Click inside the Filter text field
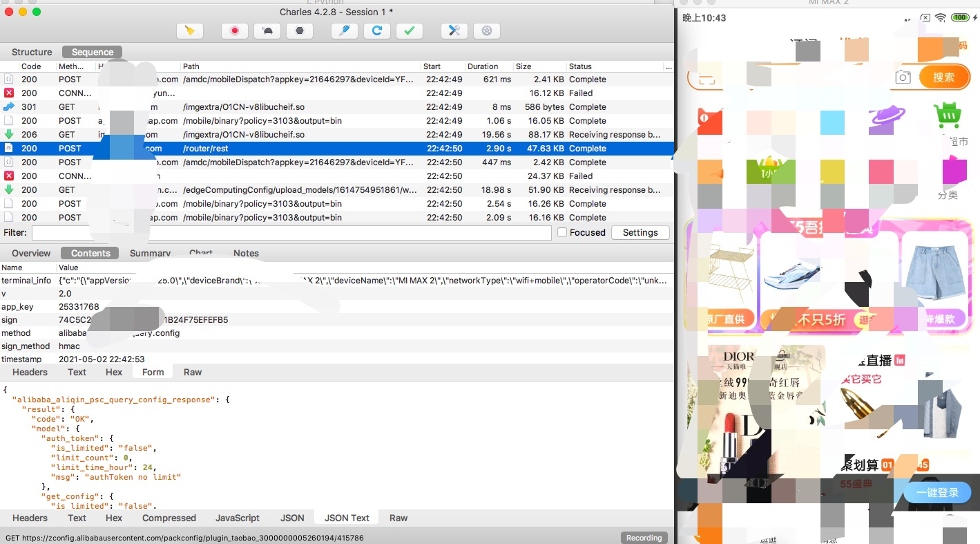Viewport: 980px width, 544px height. point(291,233)
